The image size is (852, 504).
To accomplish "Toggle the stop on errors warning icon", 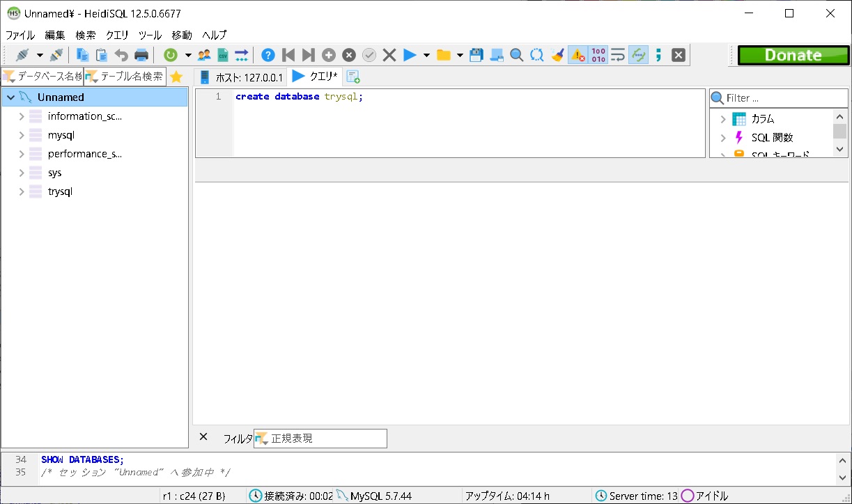I will click(578, 55).
